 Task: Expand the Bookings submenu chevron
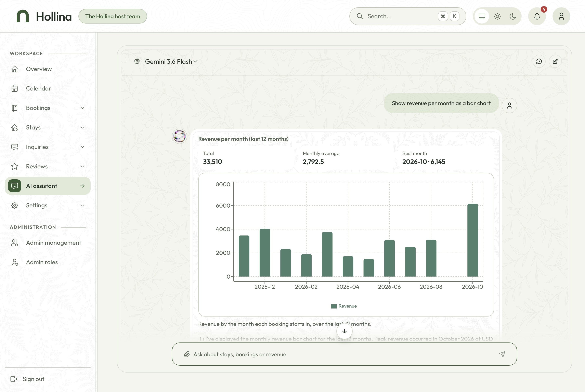82,108
